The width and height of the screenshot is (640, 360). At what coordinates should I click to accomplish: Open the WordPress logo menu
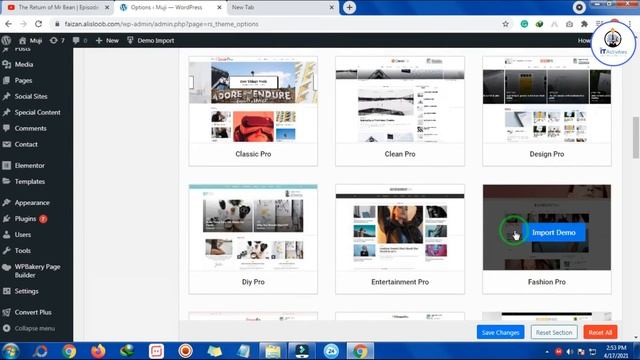6,40
